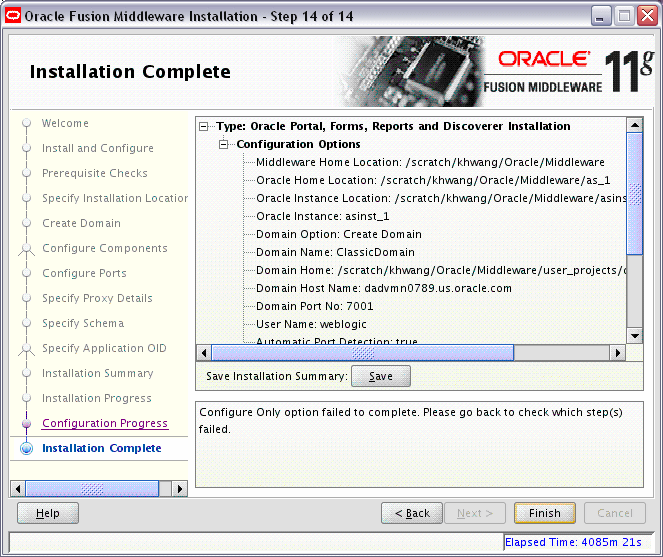Click the Save installation summary button
Image resolution: width=663 pixels, height=557 pixels.
(381, 376)
